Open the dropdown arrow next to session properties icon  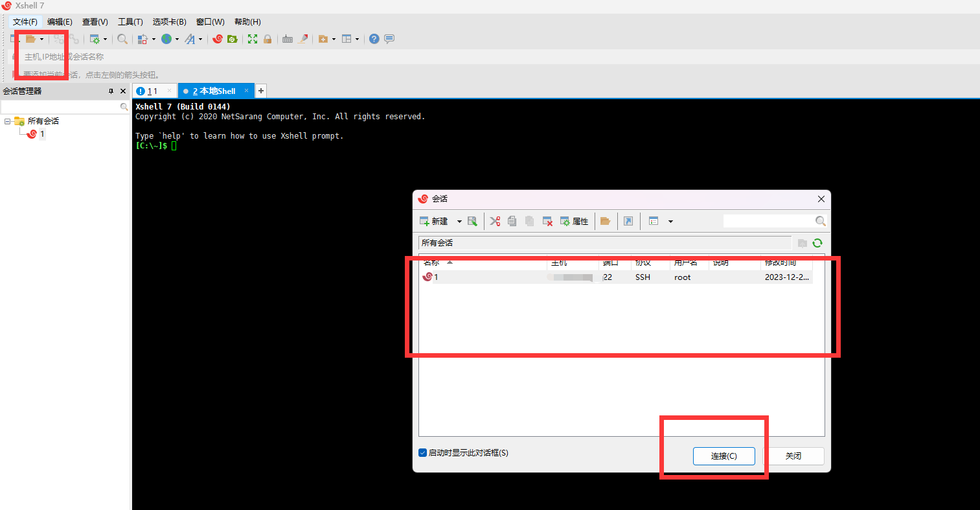click(x=106, y=39)
